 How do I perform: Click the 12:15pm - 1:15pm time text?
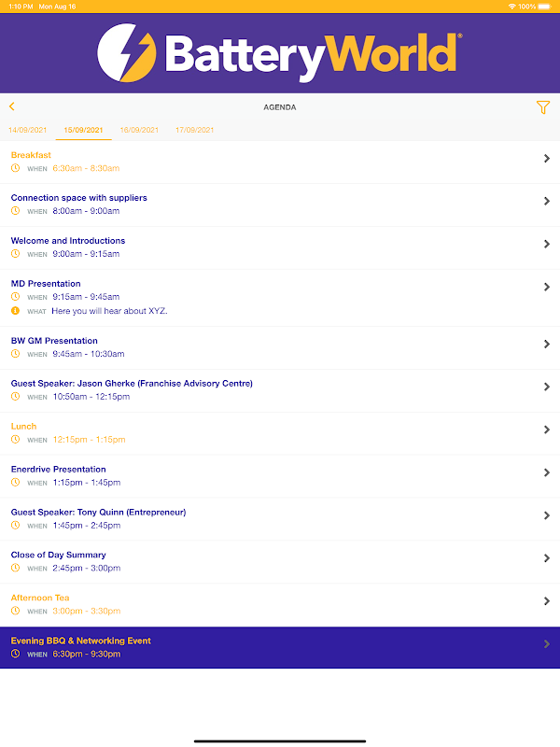[89, 440]
